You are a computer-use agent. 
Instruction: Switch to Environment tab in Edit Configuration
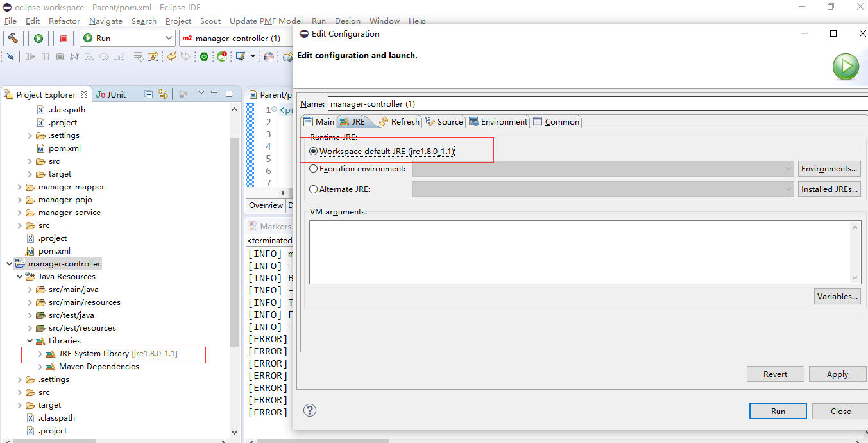point(498,121)
